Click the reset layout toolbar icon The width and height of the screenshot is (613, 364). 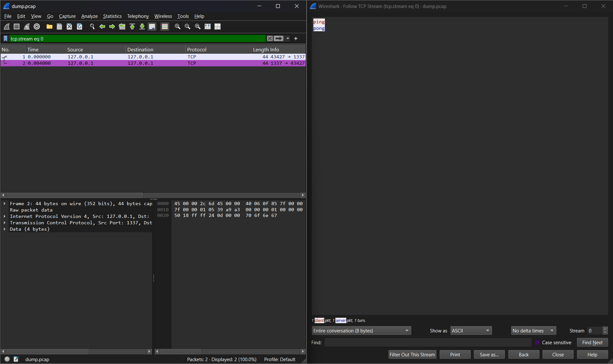[218, 26]
